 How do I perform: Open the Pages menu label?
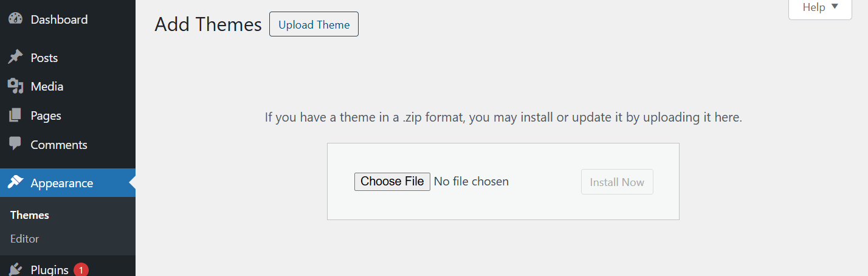[x=46, y=116]
